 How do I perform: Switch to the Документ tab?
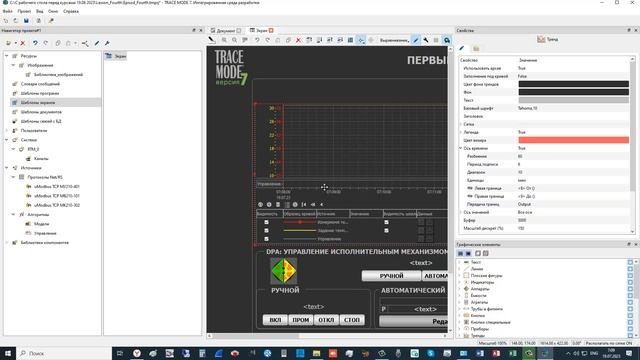coord(226,31)
